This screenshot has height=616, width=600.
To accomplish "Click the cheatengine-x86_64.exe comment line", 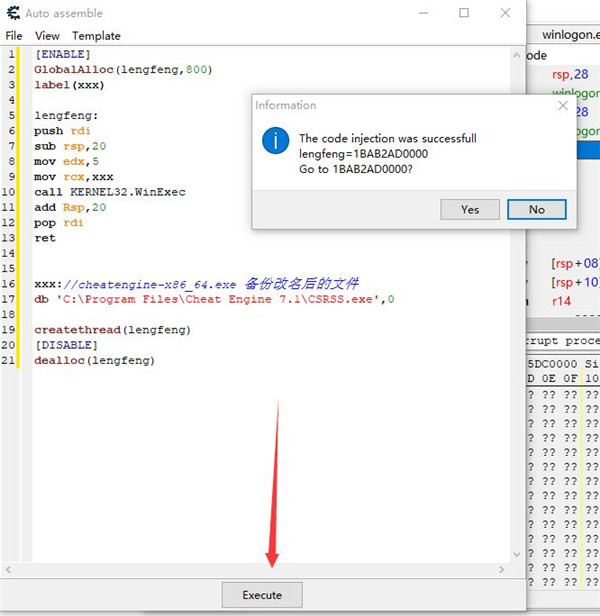I will [196, 284].
